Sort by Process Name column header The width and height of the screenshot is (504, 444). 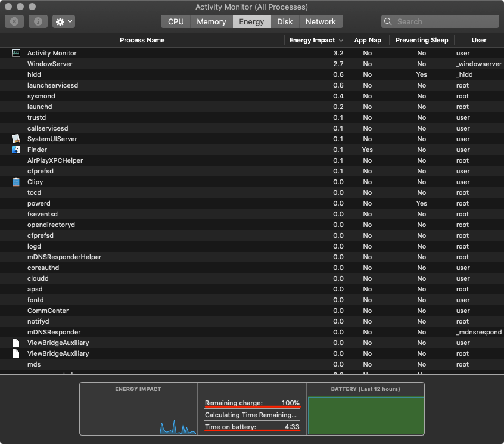coord(142,40)
